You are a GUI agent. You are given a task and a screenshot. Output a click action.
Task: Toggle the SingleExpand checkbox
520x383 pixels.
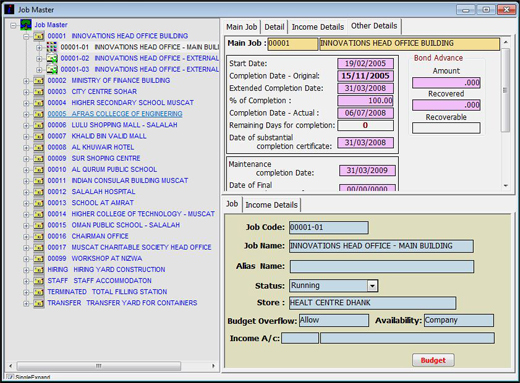click(x=10, y=377)
